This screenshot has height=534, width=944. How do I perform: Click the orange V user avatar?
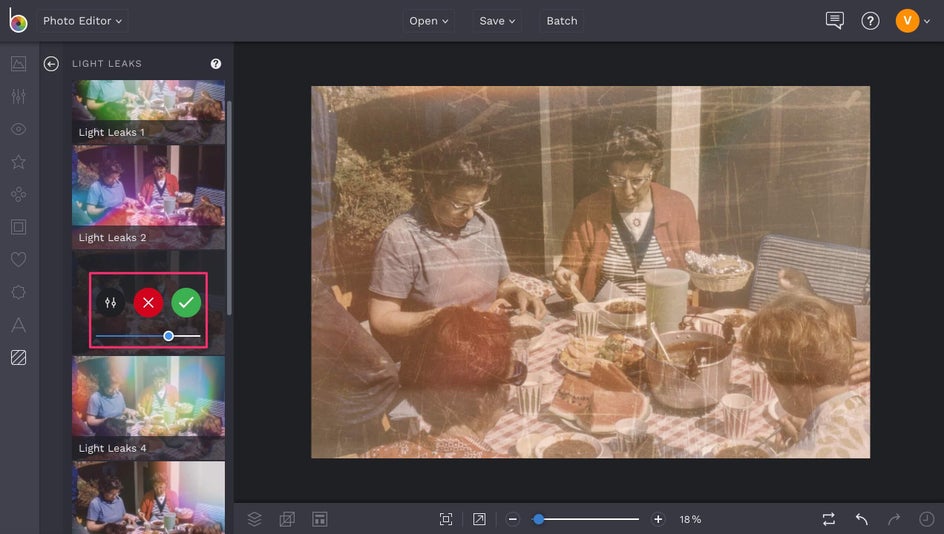click(907, 21)
